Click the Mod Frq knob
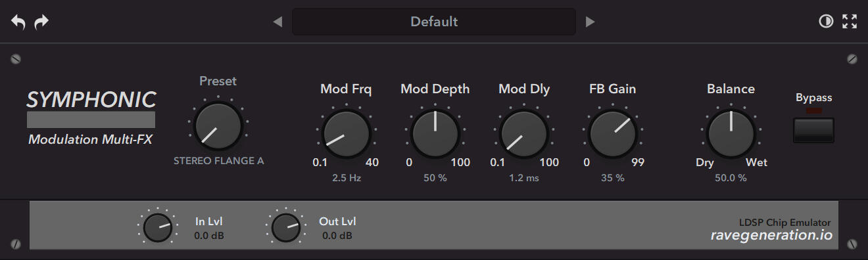 coord(347,133)
